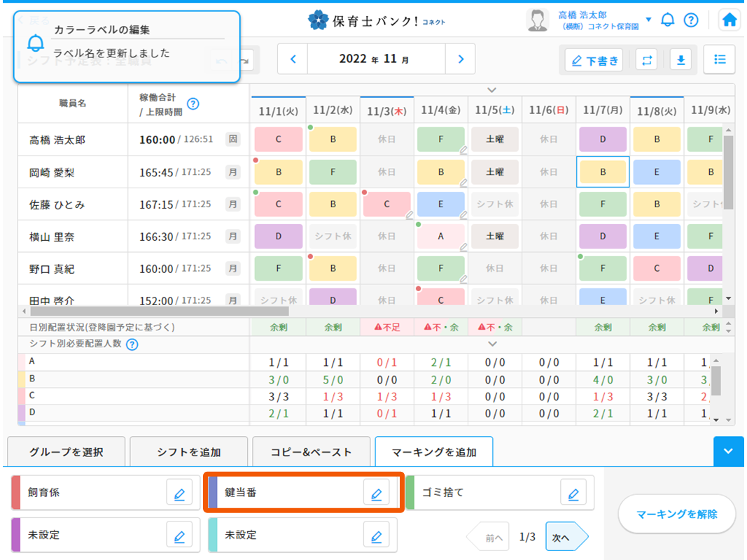The image size is (747, 560).
Task: Click マーキングを解除 button
Action: pyautogui.click(x=676, y=514)
